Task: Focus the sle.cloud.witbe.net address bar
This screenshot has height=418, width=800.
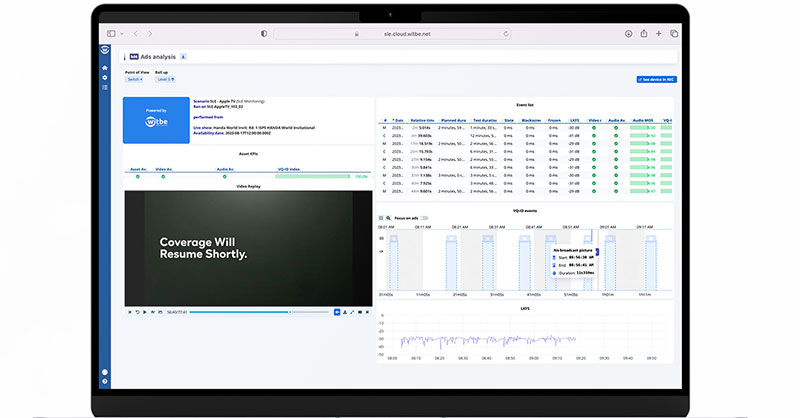Action: tap(392, 34)
